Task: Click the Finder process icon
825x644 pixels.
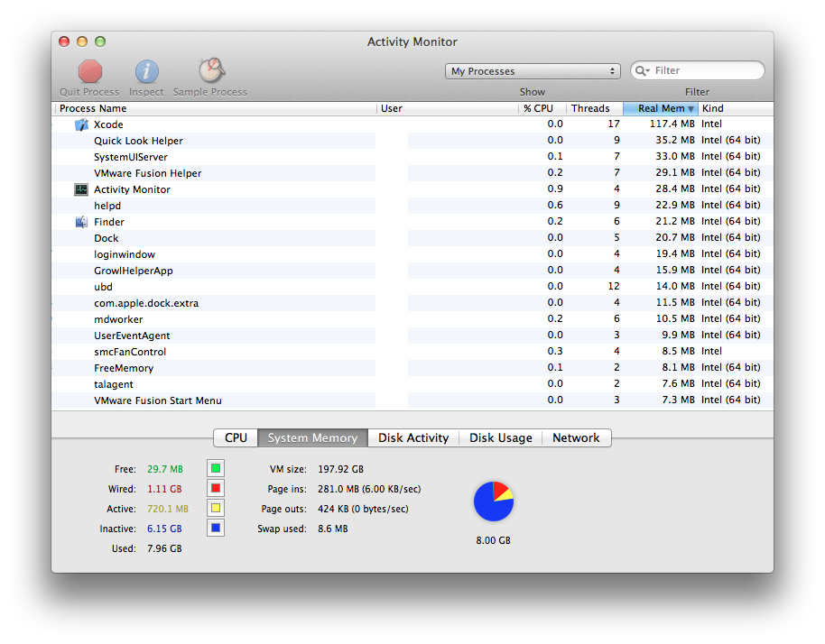Action: pyautogui.click(x=81, y=222)
